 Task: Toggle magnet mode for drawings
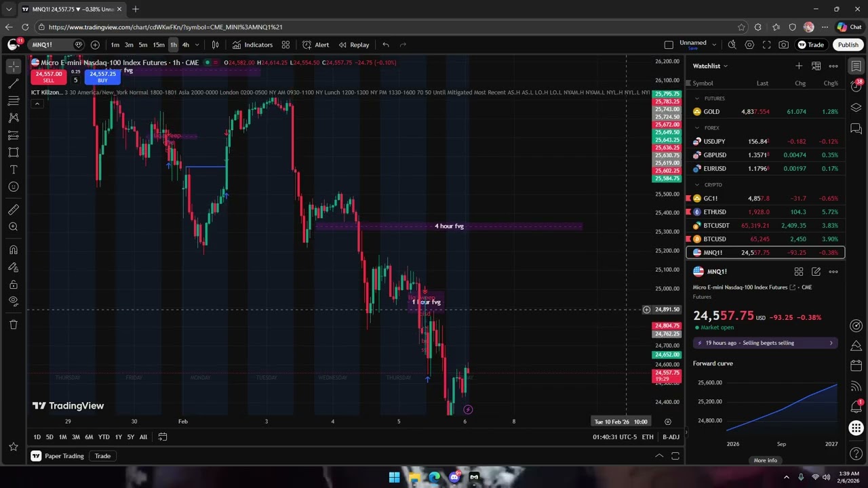tap(14, 250)
